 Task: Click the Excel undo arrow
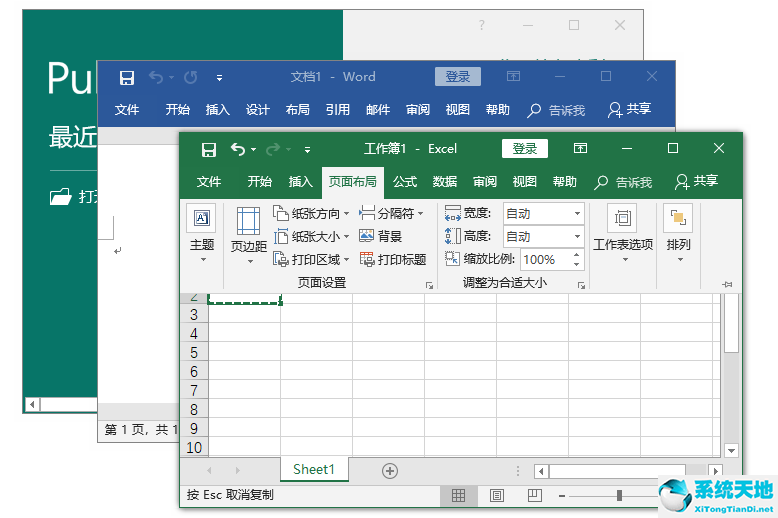click(237, 149)
